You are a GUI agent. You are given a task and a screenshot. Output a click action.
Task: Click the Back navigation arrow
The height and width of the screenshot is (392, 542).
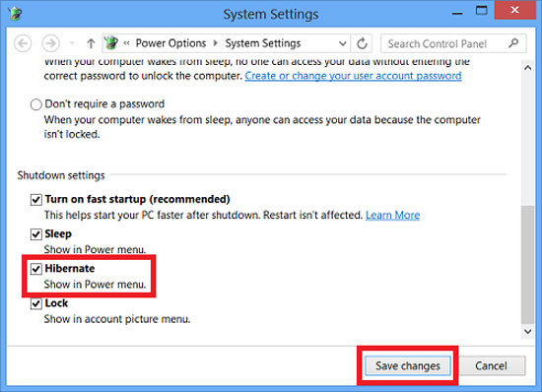(x=23, y=44)
